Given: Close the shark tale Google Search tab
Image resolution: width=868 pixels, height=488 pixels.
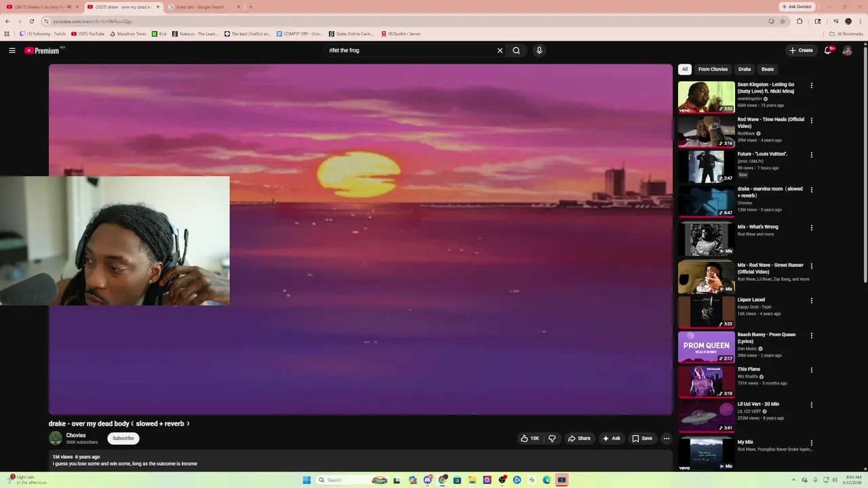Looking at the screenshot, I should click(x=239, y=7).
